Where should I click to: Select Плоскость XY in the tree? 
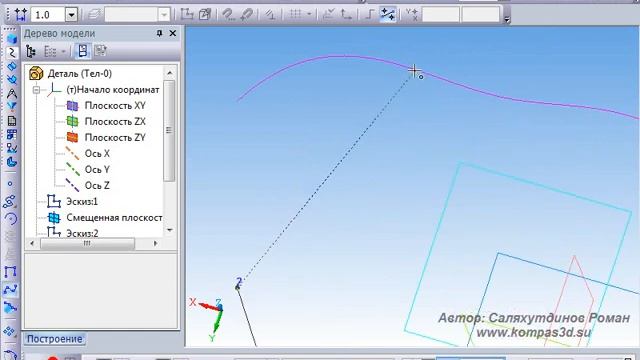click(115, 106)
